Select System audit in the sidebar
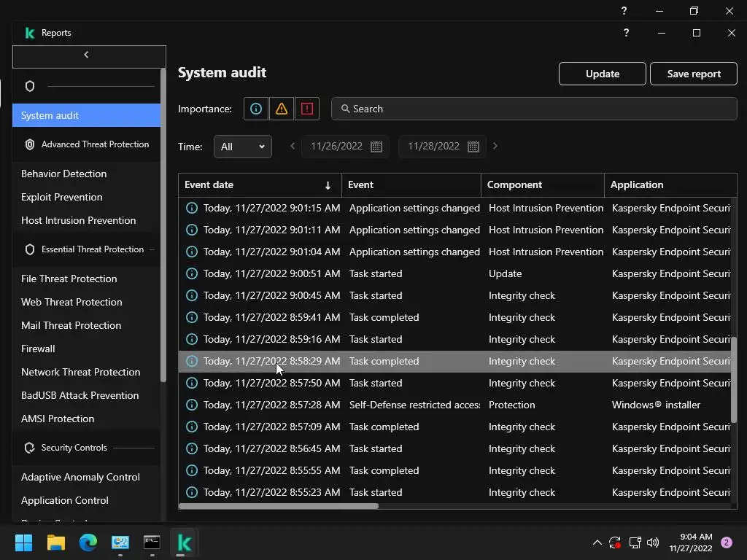Image resolution: width=747 pixels, height=560 pixels. 86,115
